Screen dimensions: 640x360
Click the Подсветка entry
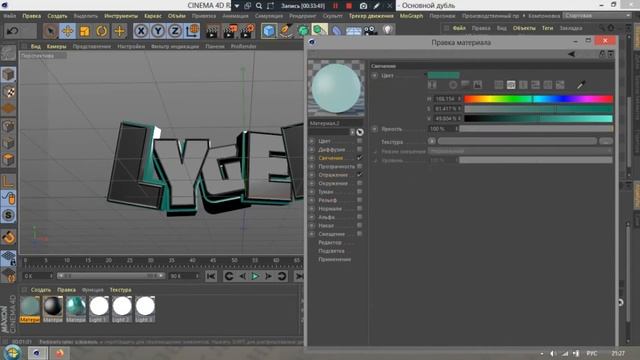[x=331, y=251]
